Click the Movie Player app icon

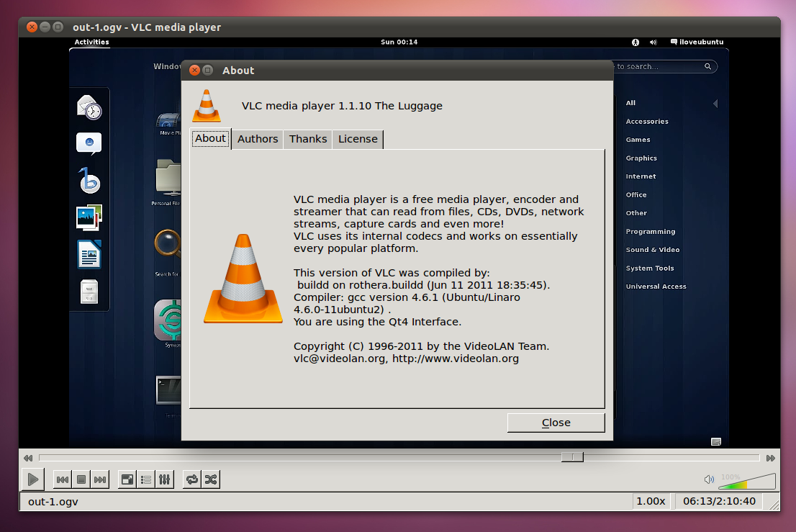pyautogui.click(x=169, y=121)
